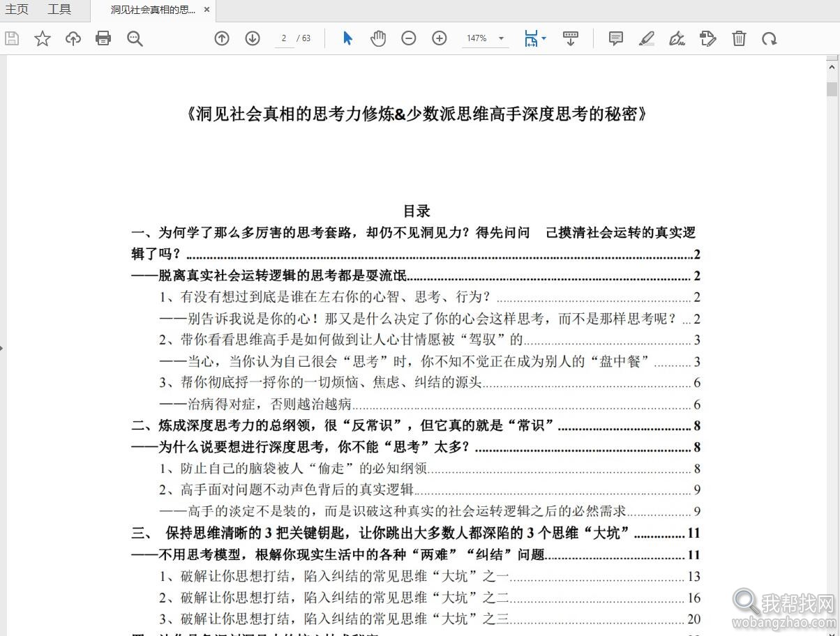840x636 pixels.
Task: Click scrollbar up arrow
Action: (x=832, y=67)
